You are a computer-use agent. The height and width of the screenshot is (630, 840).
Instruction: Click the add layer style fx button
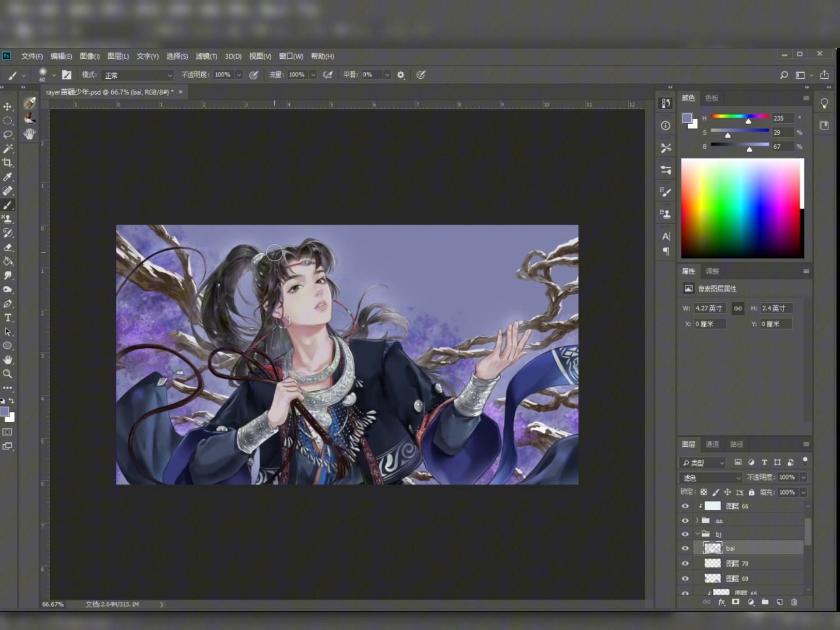[722, 602]
